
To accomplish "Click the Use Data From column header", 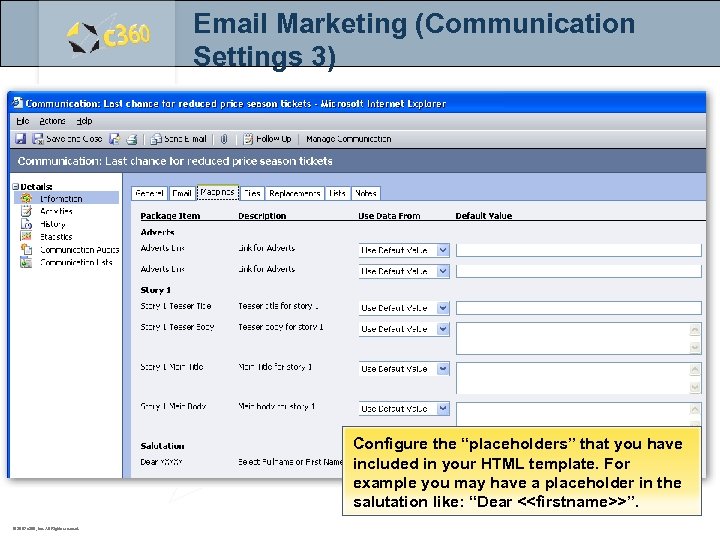I will pyautogui.click(x=389, y=216).
